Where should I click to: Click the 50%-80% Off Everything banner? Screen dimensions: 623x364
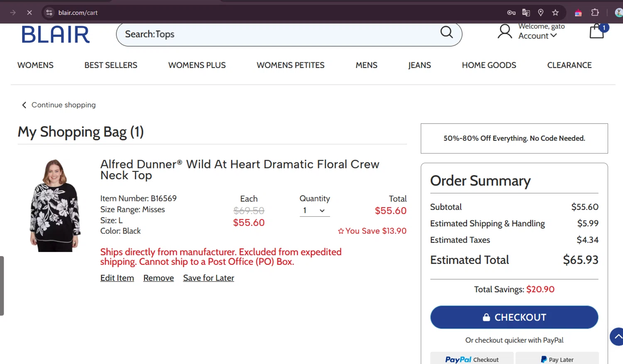pyautogui.click(x=514, y=138)
